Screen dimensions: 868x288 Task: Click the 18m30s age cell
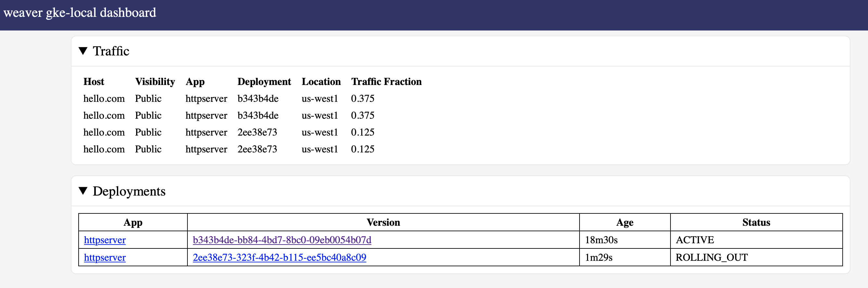point(625,240)
